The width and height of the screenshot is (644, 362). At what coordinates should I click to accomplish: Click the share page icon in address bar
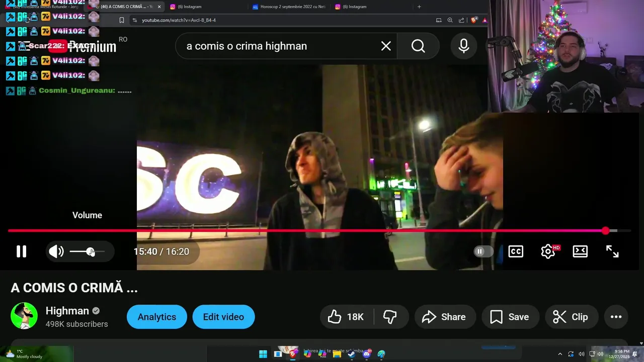[x=461, y=20]
